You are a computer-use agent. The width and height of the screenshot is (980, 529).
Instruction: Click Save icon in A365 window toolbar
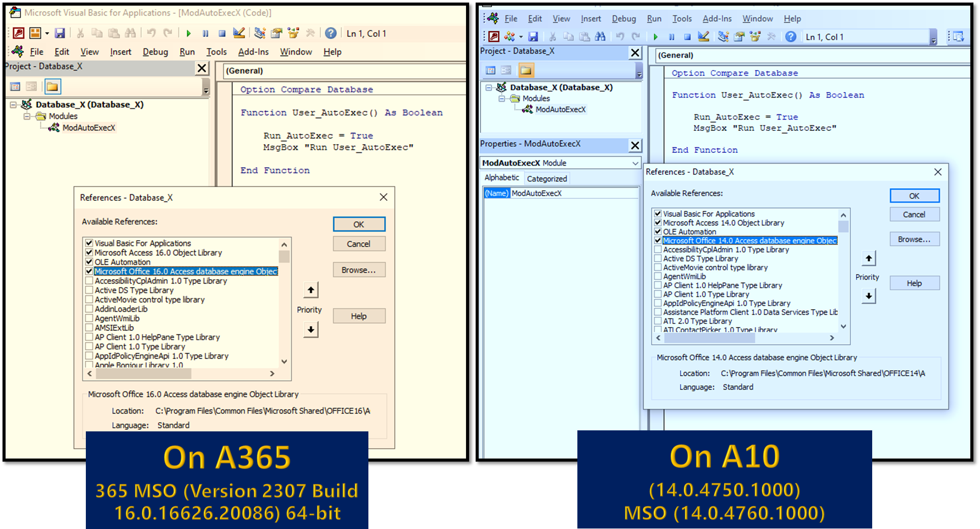pyautogui.click(x=60, y=33)
